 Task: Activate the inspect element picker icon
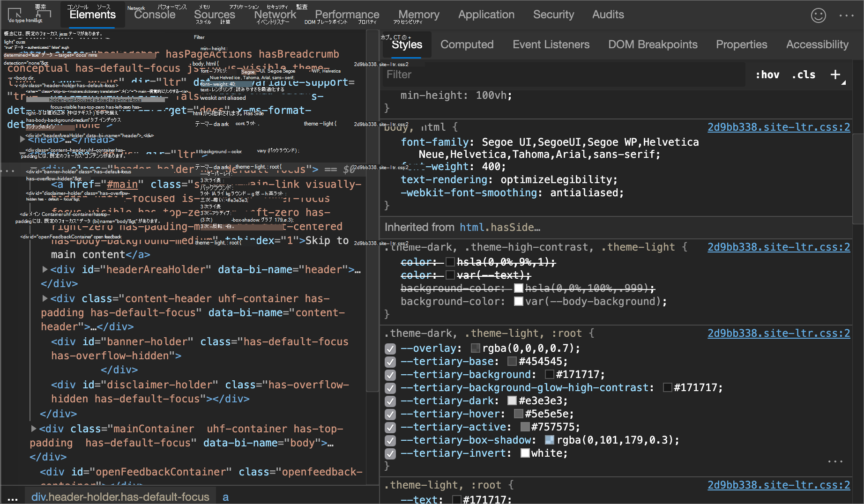pos(15,14)
